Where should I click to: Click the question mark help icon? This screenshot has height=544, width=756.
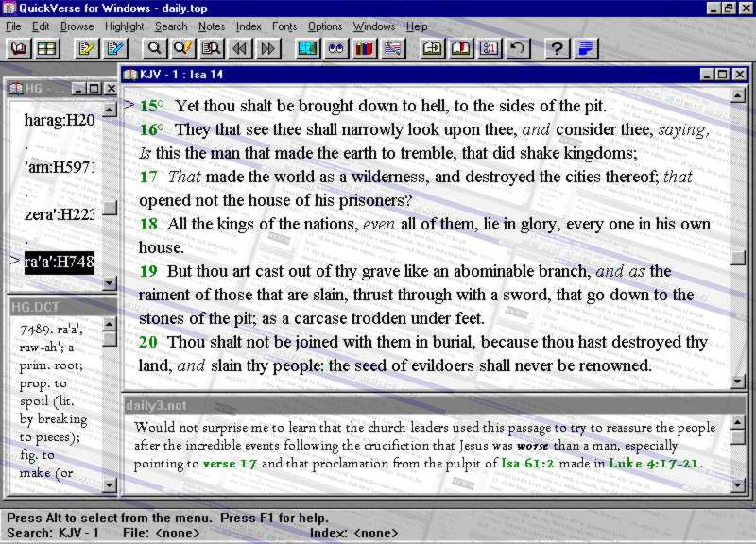pos(557,49)
